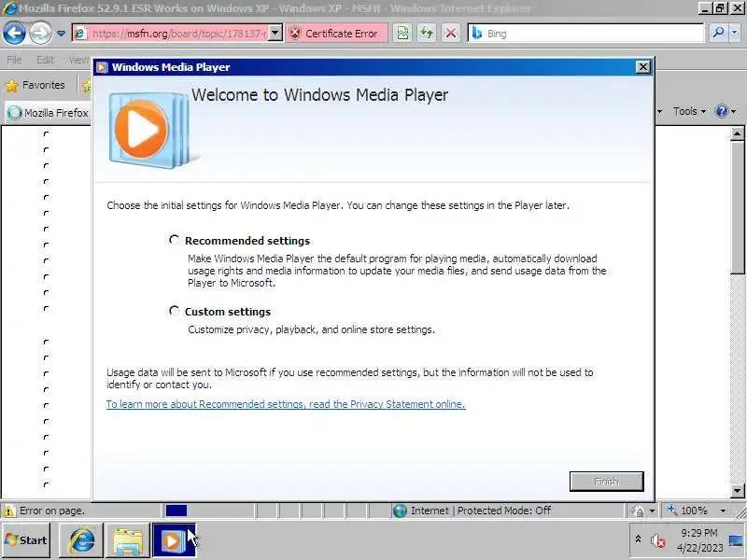This screenshot has height=560, width=747.
Task: Open Windows Explorer folder taskbar icon
Action: [128, 540]
